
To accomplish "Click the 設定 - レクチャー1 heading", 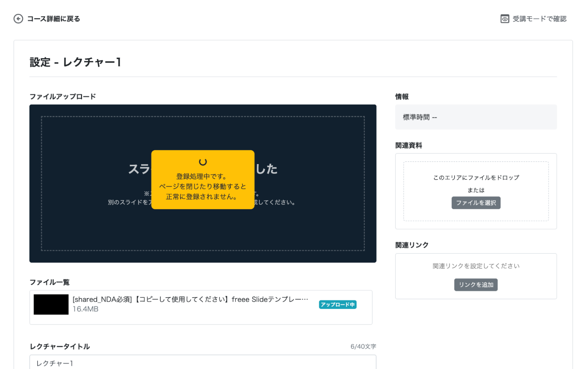I will (x=75, y=62).
